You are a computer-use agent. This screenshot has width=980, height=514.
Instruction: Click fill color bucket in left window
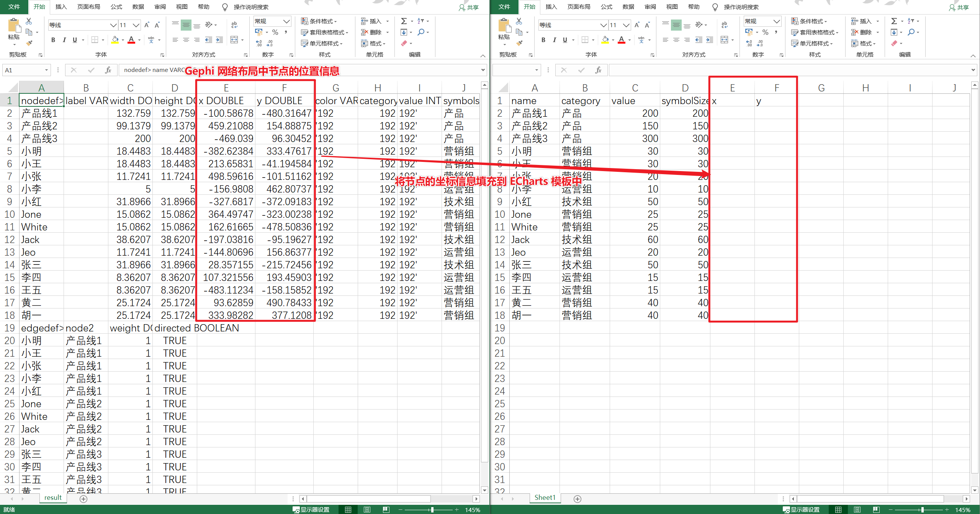point(115,40)
